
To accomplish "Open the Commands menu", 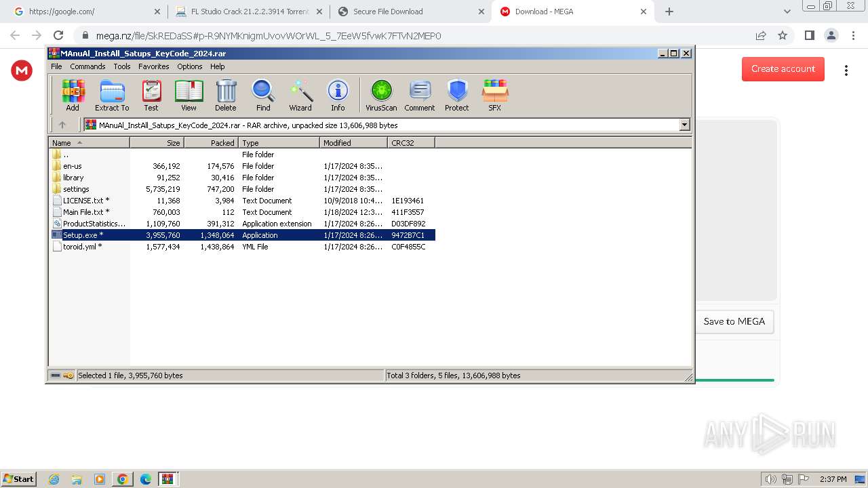I will [87, 66].
